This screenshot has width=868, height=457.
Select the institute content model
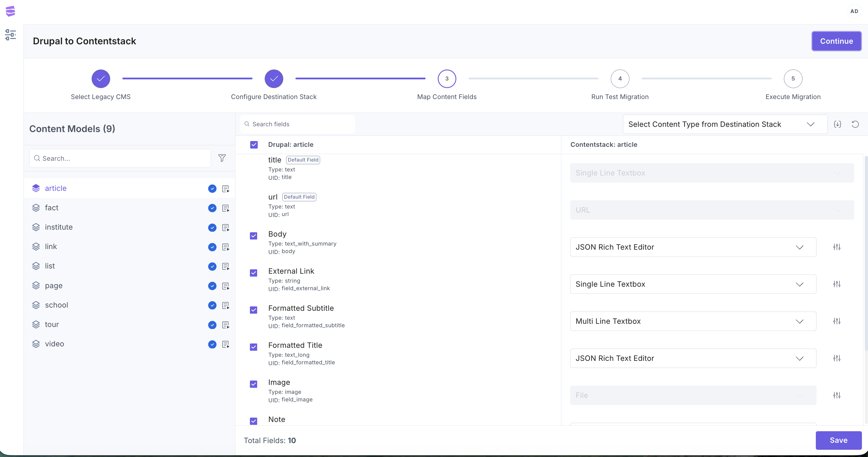click(129, 228)
